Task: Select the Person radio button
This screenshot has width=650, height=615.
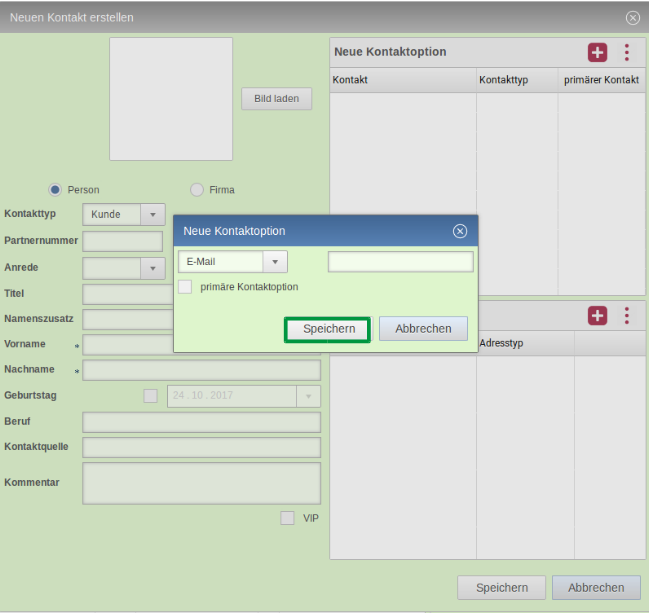Action: (55, 190)
